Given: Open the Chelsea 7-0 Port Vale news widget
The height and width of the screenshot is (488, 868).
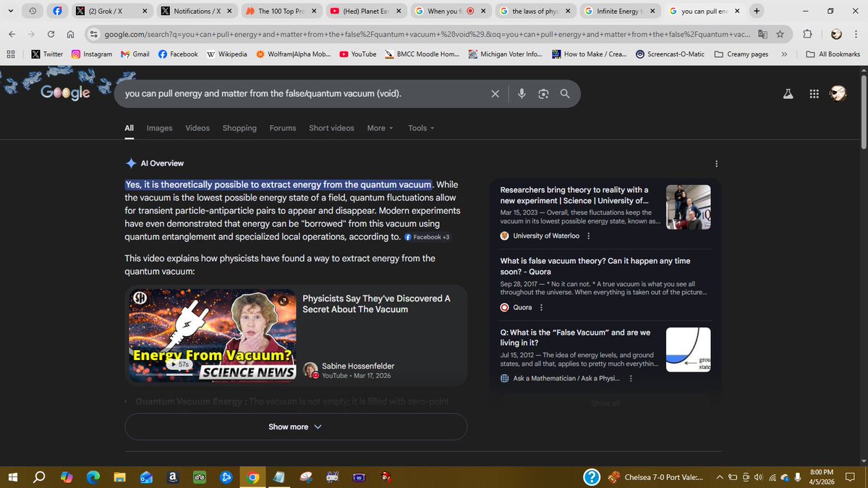Looking at the screenshot, I should coord(655,476).
